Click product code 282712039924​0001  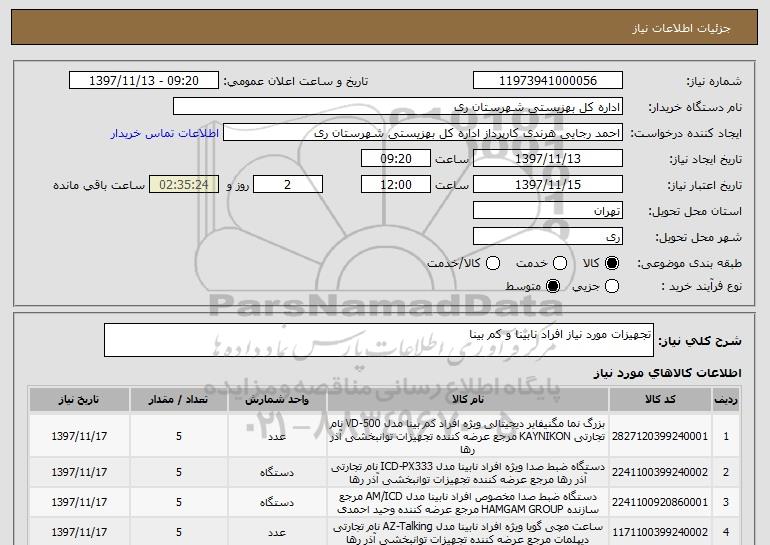[660, 436]
